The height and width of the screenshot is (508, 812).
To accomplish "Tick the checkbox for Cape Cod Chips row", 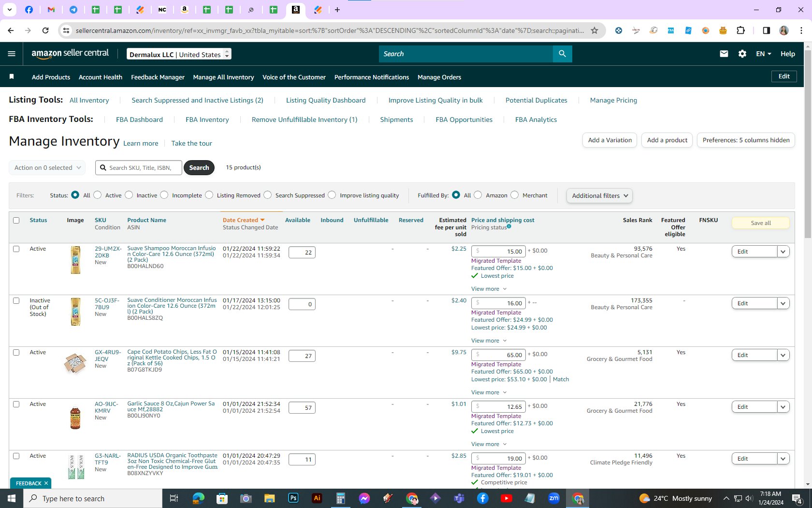I will 16,352.
